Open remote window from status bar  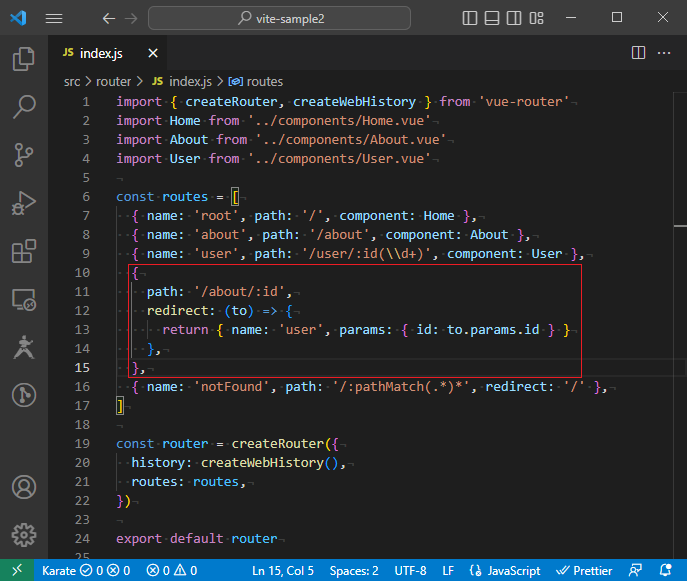(x=17, y=570)
